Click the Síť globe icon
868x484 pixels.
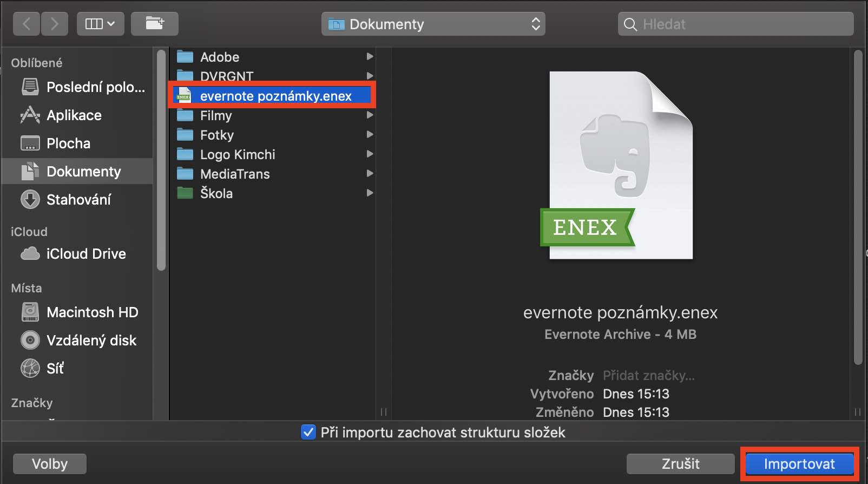pos(30,368)
